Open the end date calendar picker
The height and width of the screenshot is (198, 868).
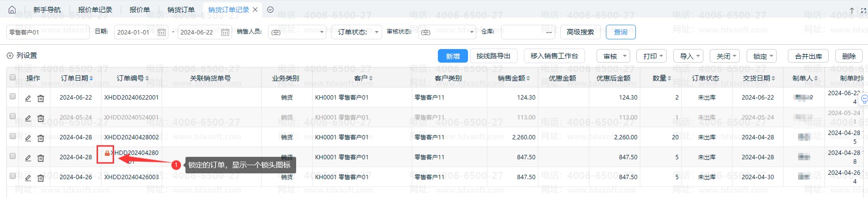click(x=225, y=32)
